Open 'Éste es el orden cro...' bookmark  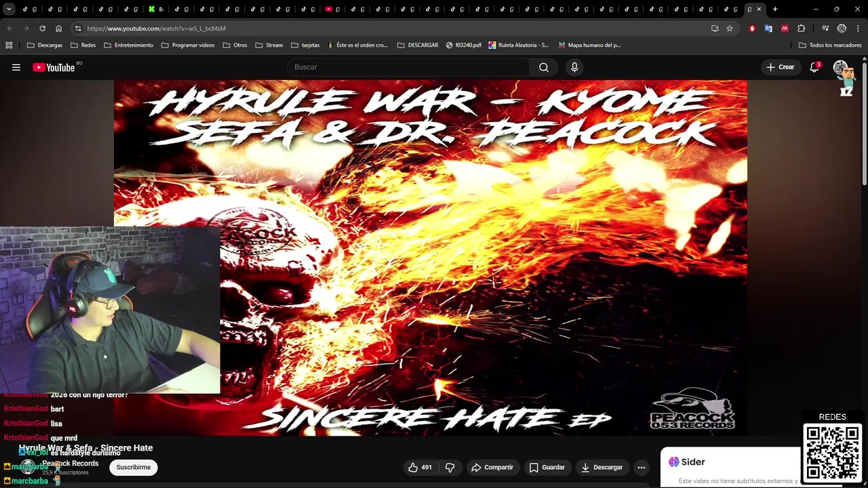(x=357, y=45)
